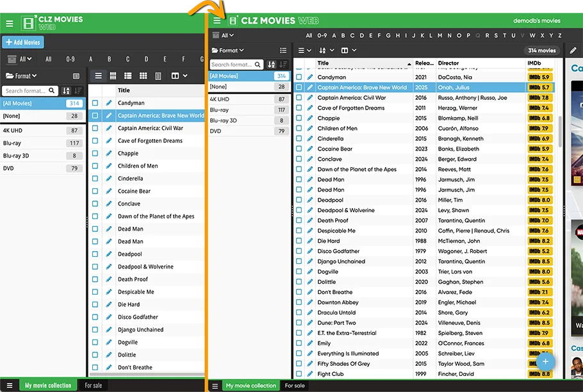This screenshot has width=583, height=392.
Task: Check the Die Hard checkbox in left list
Action: pos(95,304)
